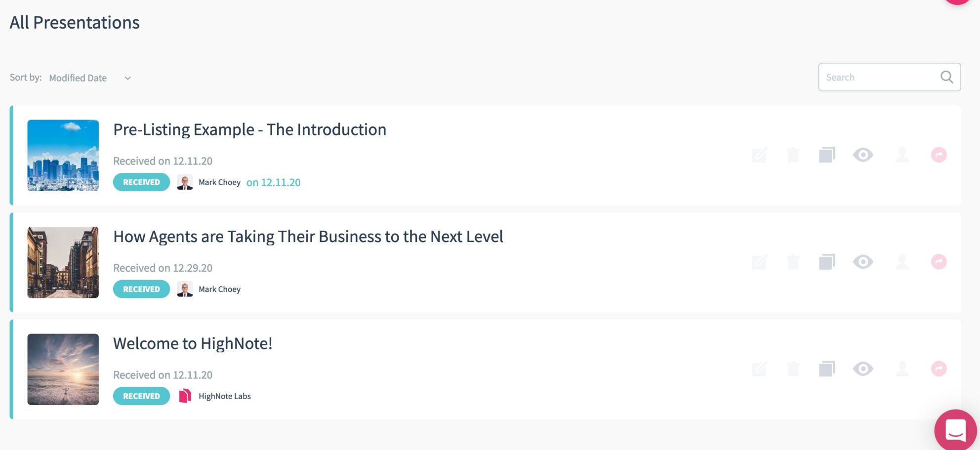The height and width of the screenshot is (450, 980).
Task: Preview the How Agents presentation
Action: [x=862, y=262]
